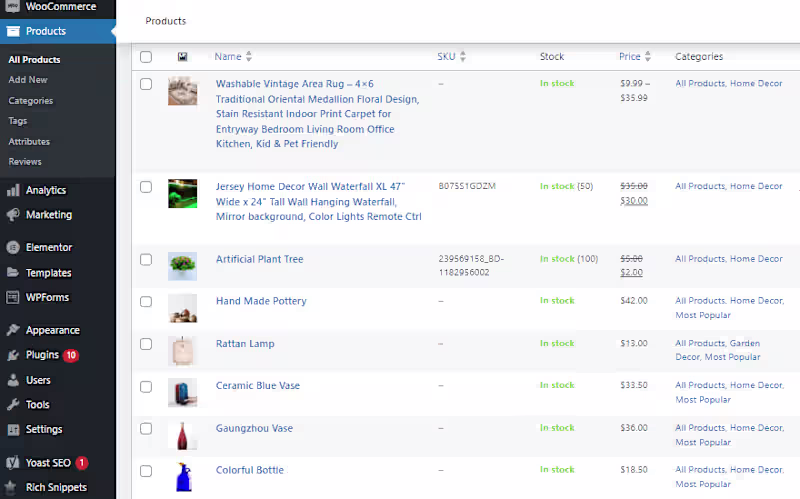Open Yoast SEO via its icon

coord(13,463)
